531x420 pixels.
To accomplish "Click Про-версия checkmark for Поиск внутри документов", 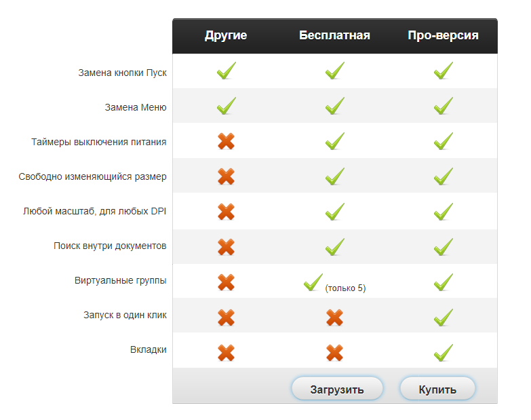I will click(x=443, y=246).
